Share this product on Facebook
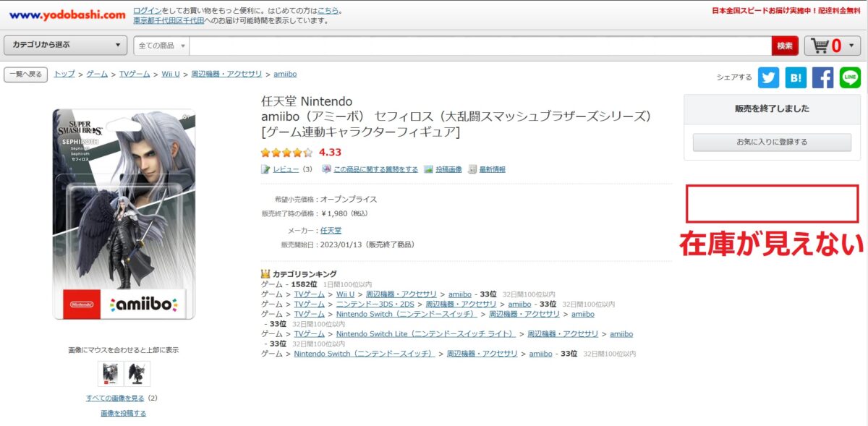Viewport: 868px width, 426px height. tap(822, 77)
